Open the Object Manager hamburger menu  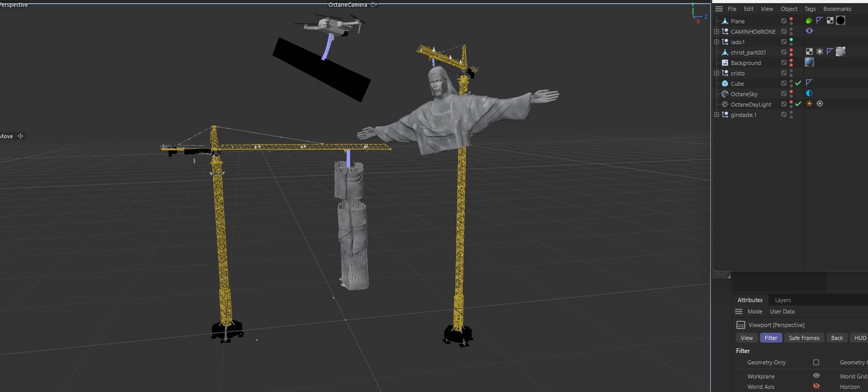tap(719, 9)
